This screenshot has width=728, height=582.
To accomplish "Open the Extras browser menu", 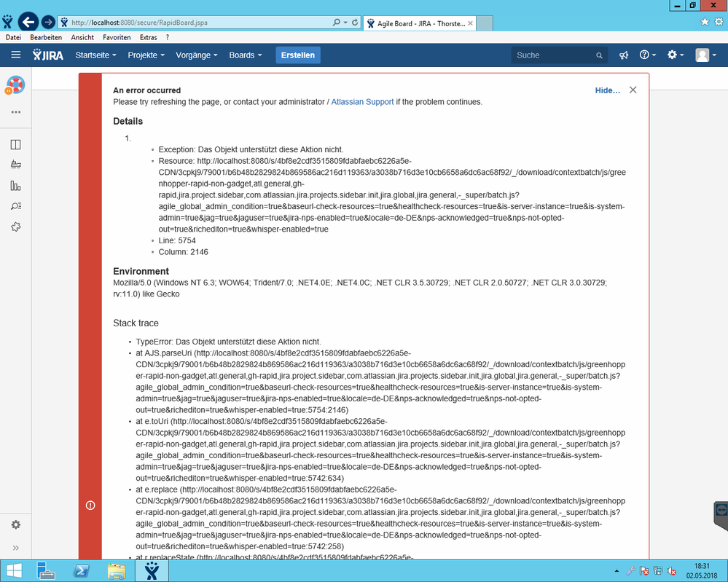I will pos(148,37).
